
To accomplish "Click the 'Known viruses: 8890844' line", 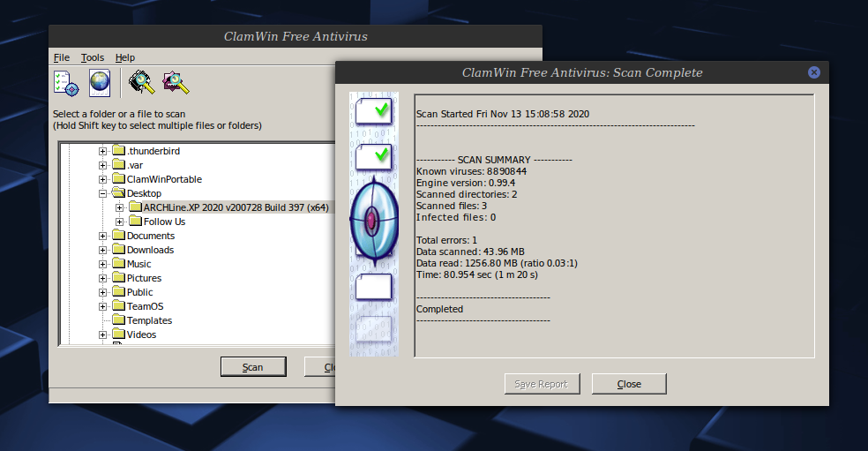I will point(471,171).
